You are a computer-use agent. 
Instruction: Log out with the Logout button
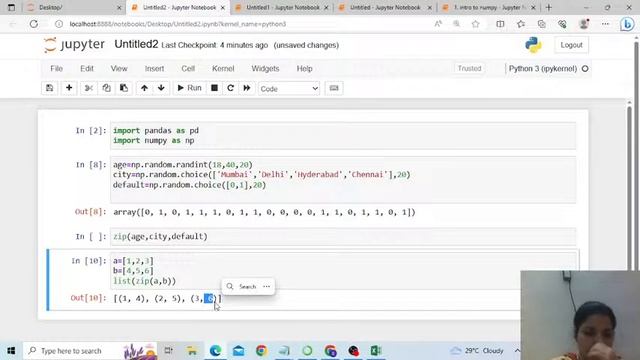[571, 45]
